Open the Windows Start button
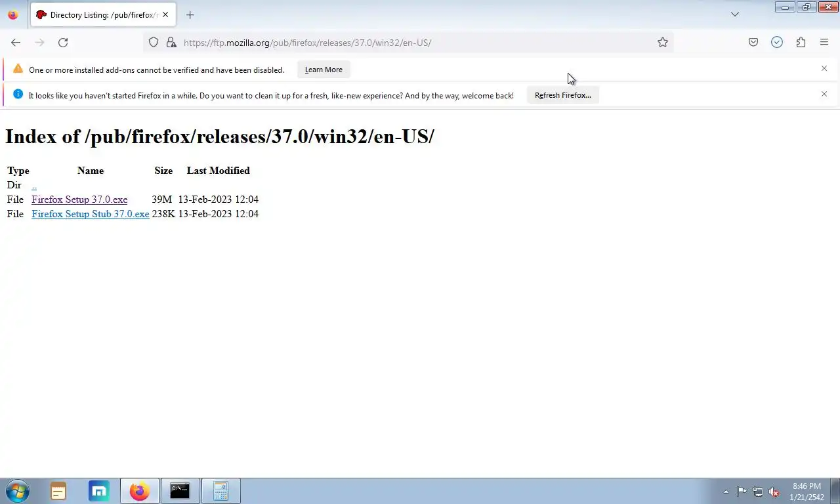840x504 pixels. pyautogui.click(x=18, y=491)
